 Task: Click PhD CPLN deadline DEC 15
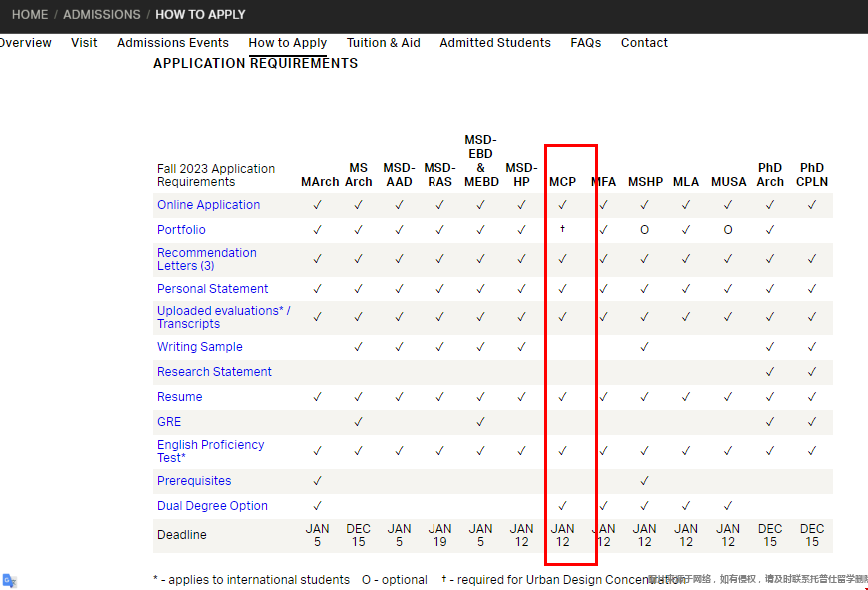coord(812,535)
